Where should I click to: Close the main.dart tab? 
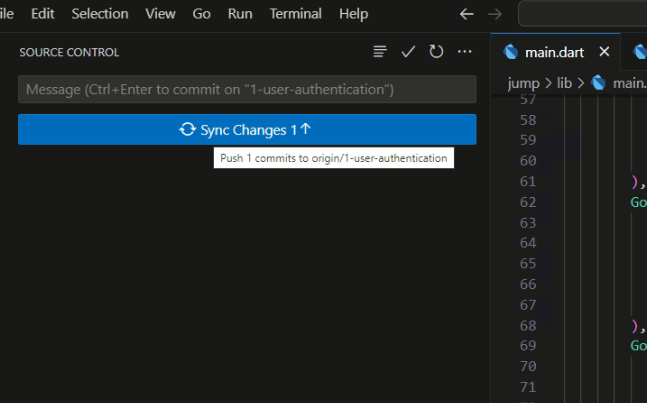pyautogui.click(x=604, y=52)
